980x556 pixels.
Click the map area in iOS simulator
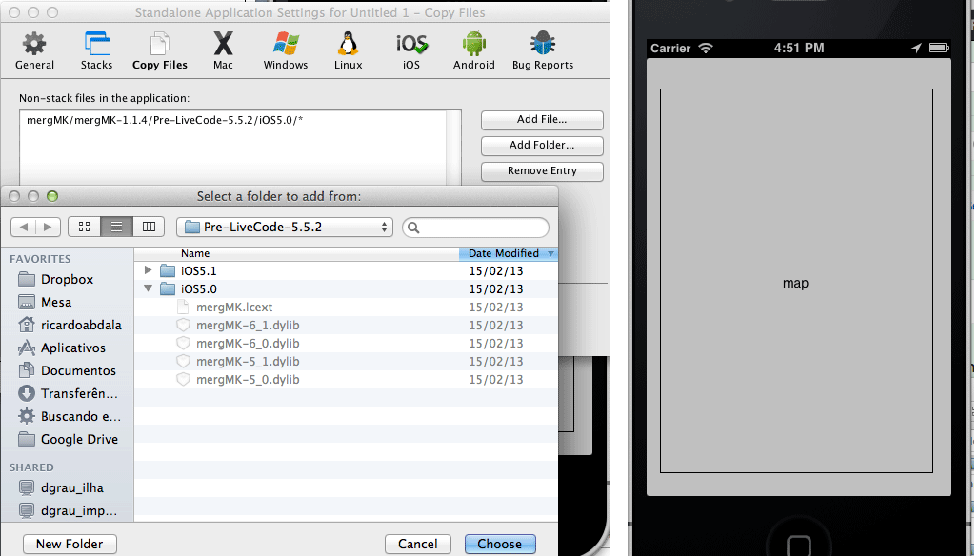(795, 282)
